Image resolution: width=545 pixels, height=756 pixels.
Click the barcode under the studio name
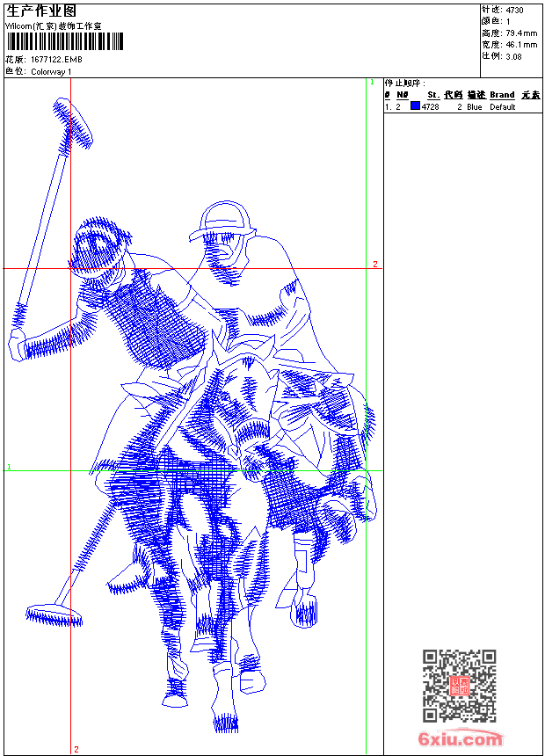tap(65, 41)
